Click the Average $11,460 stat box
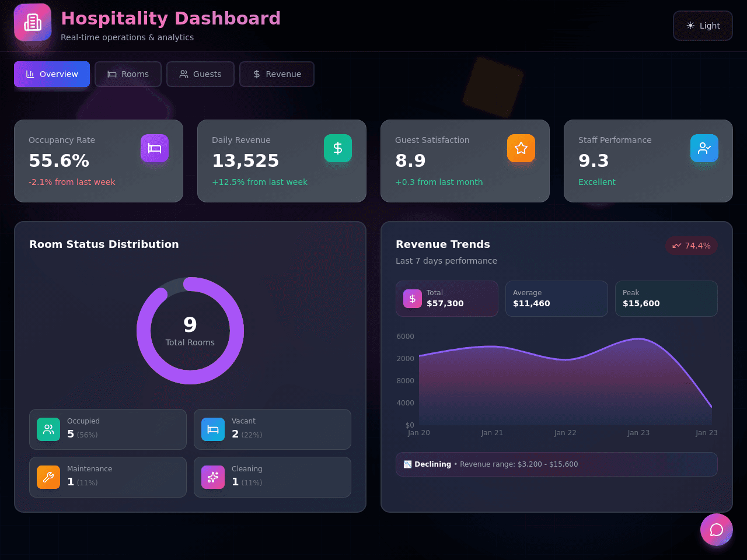Image resolution: width=747 pixels, height=560 pixels. (x=557, y=299)
